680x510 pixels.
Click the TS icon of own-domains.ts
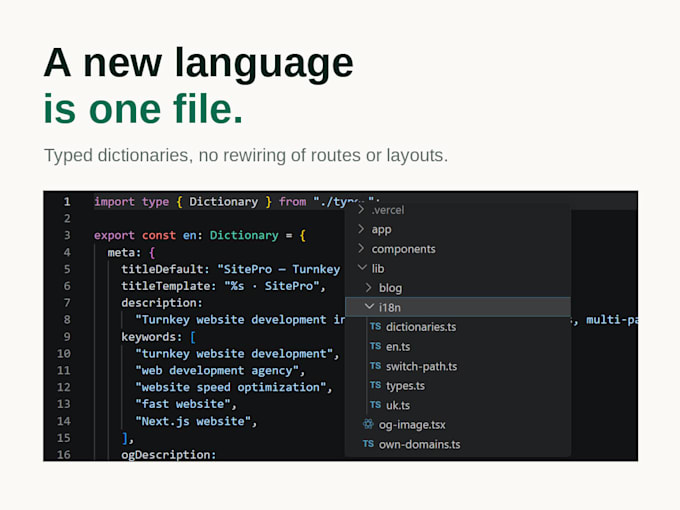coord(368,444)
